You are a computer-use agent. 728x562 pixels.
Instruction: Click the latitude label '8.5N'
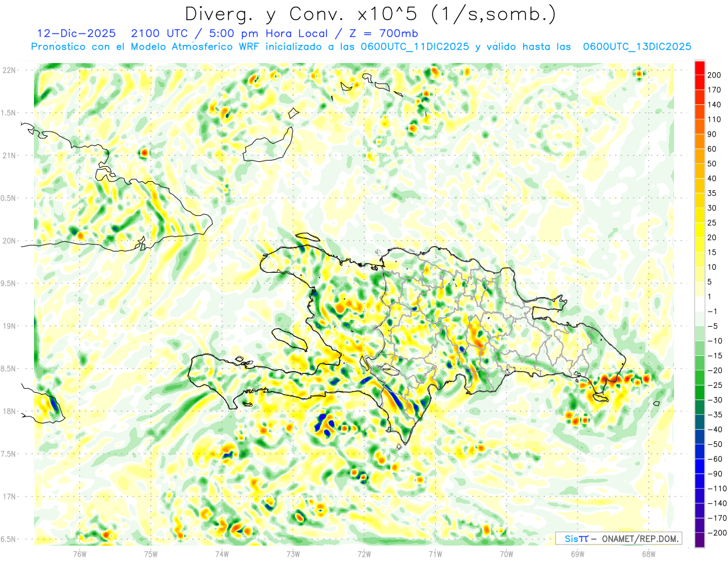coord(9,369)
